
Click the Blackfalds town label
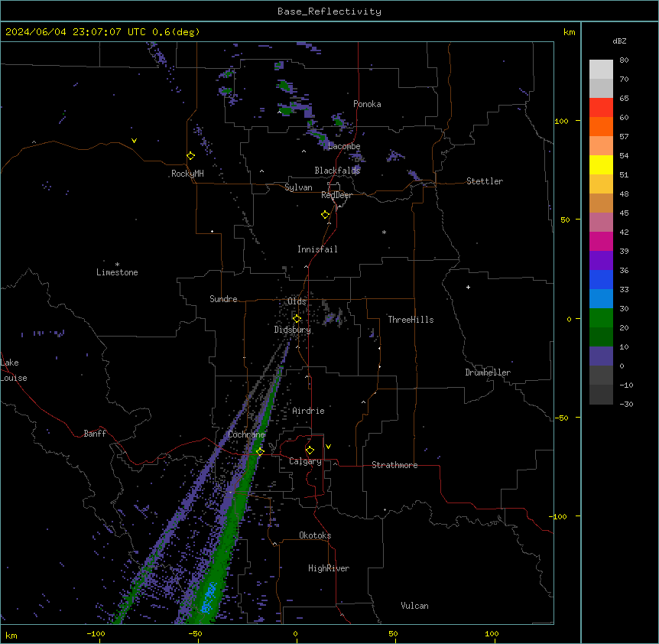pos(337,171)
